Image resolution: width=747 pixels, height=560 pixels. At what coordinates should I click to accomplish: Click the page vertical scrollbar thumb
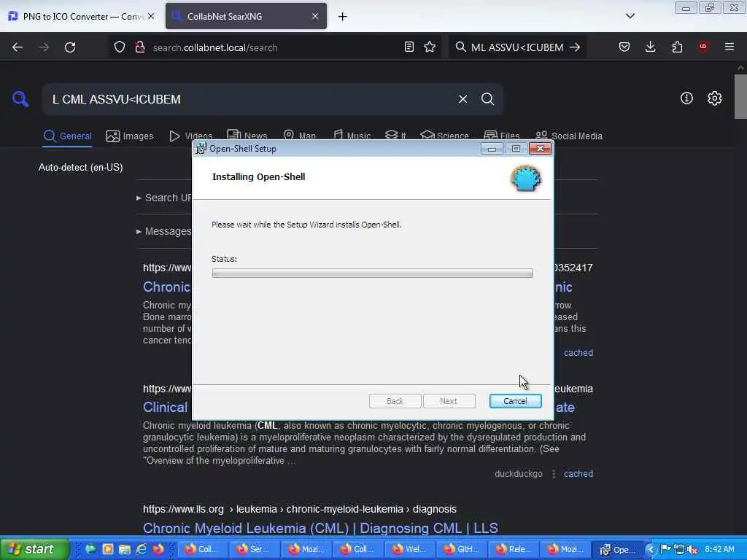(x=740, y=97)
